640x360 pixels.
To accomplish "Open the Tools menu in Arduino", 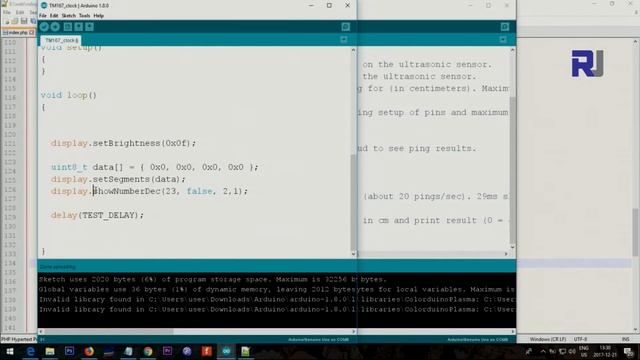I will tap(84, 16).
